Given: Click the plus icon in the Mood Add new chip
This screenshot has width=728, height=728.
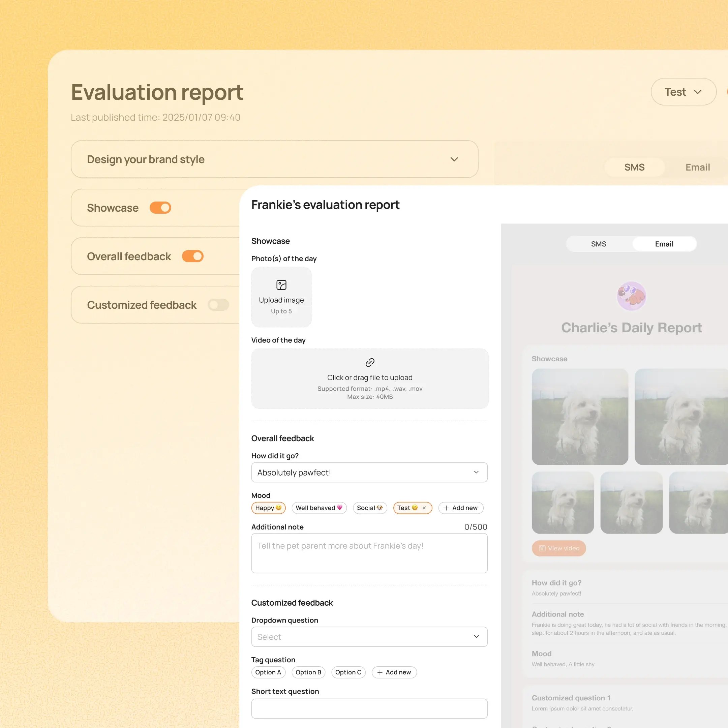Looking at the screenshot, I should pyautogui.click(x=447, y=508).
